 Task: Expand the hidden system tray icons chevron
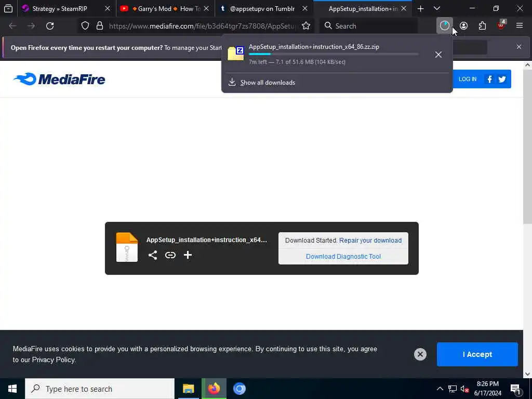click(x=440, y=389)
